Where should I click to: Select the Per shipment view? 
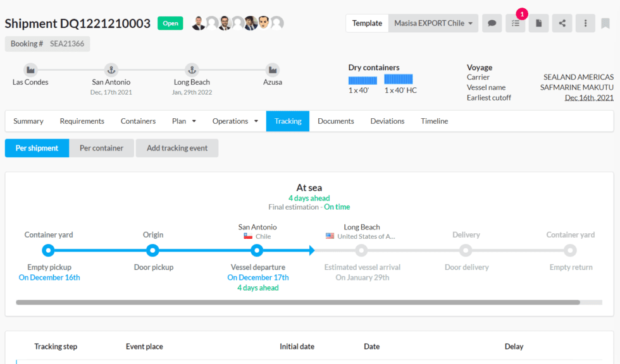36,148
